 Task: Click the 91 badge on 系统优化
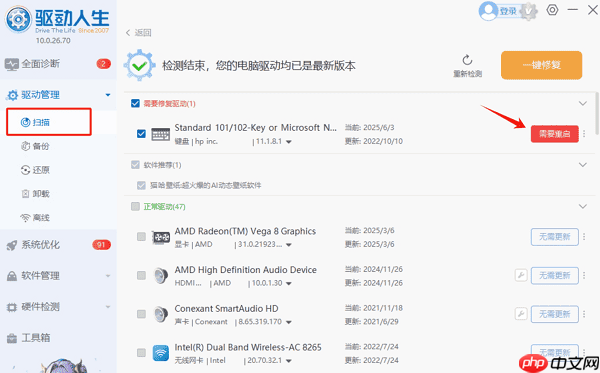(101, 245)
